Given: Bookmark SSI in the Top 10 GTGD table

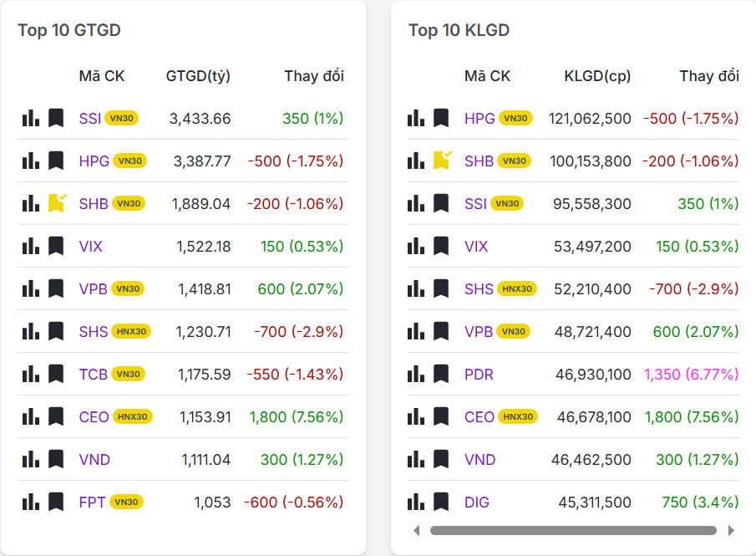Looking at the screenshot, I should click(x=56, y=118).
